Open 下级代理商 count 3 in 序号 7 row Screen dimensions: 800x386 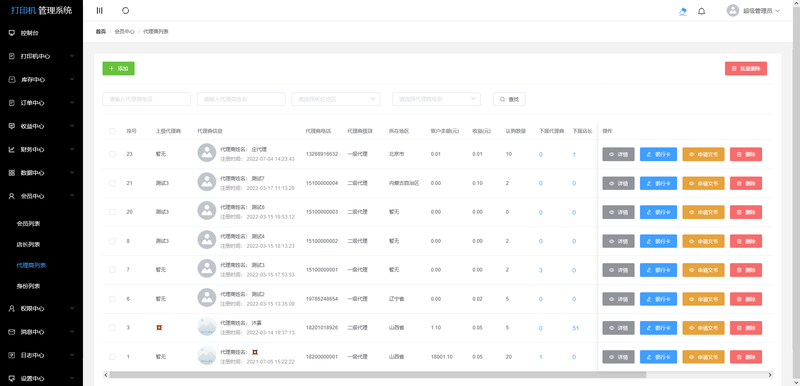541,270
